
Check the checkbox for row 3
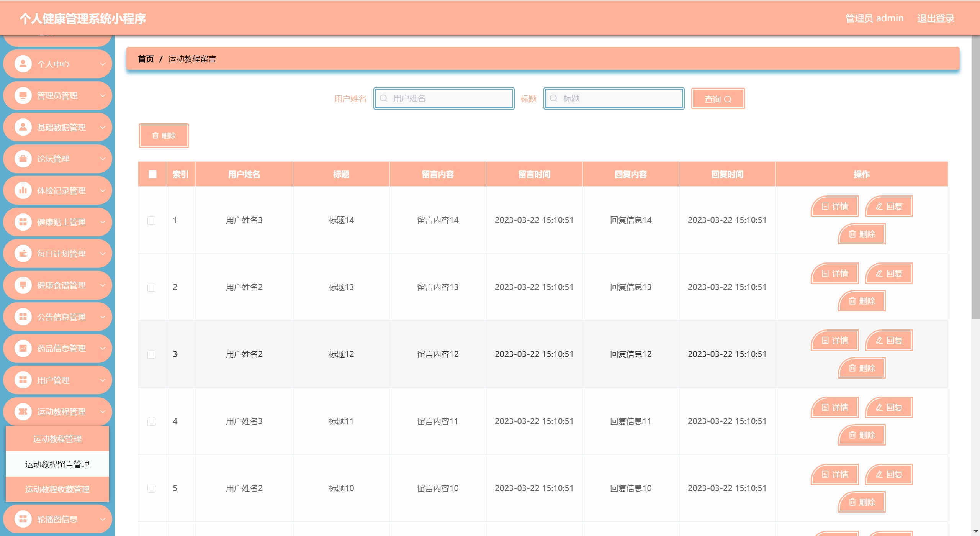click(x=152, y=354)
